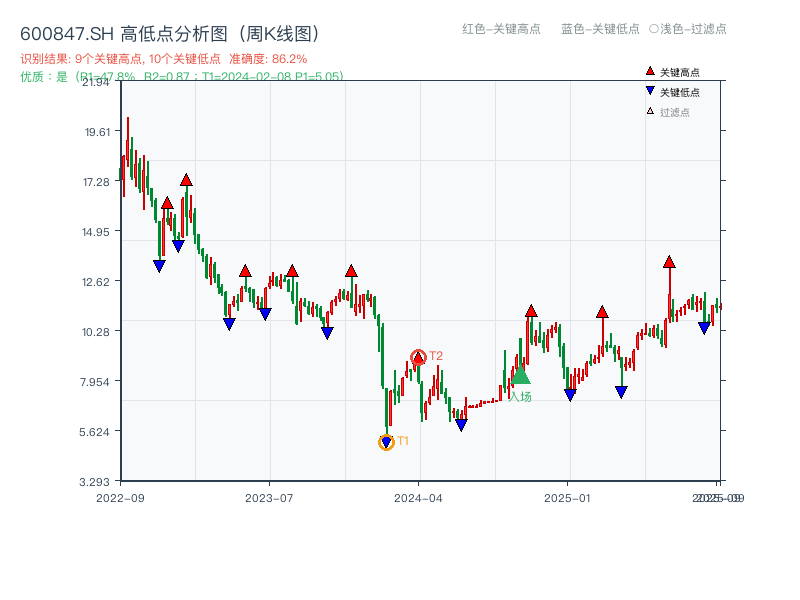Viewport: 800px width, 600px height.
Task: Select the red T2 circle marker
Action: click(x=418, y=356)
